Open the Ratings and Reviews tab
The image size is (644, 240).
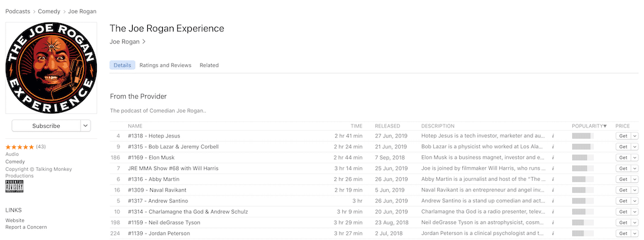[165, 65]
